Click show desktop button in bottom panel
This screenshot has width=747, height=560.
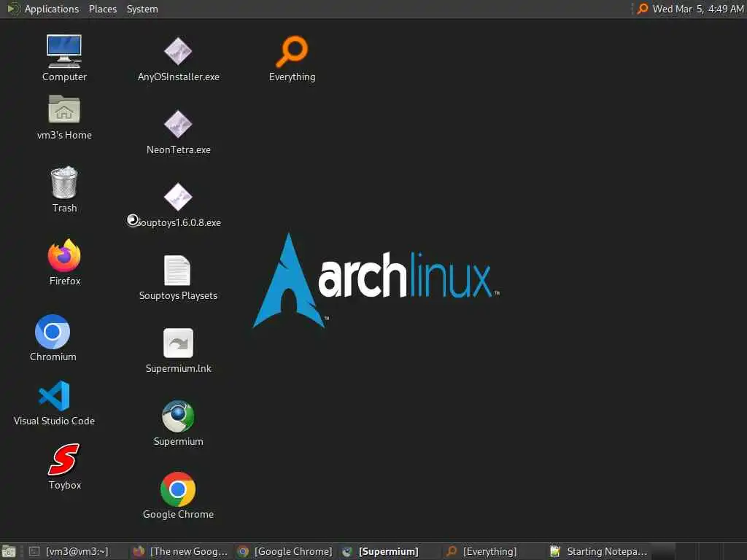9,551
